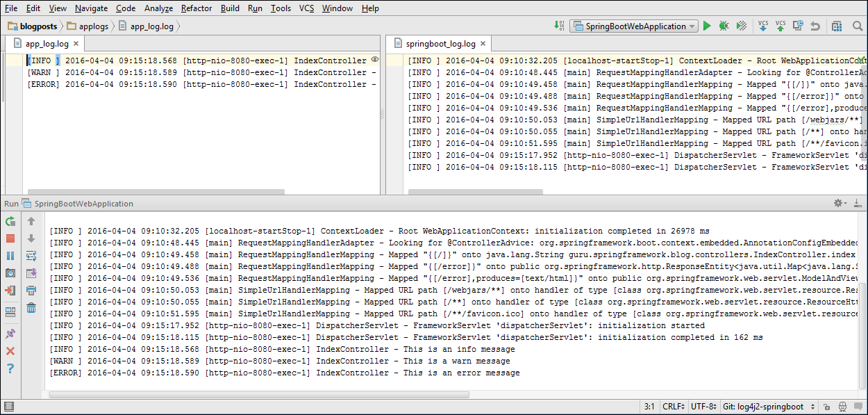Click VCS Update Project icon
This screenshot has width=868, height=415.
[x=763, y=26]
